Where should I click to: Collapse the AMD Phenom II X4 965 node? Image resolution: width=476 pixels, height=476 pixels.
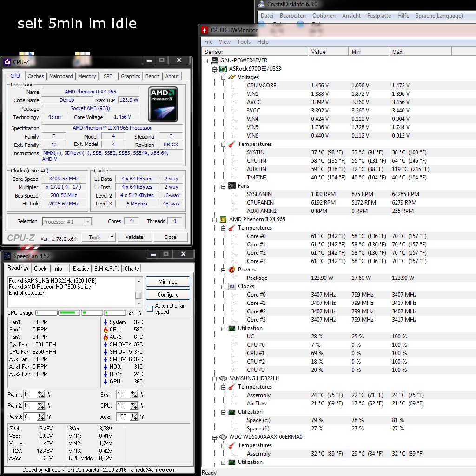[x=215, y=220]
